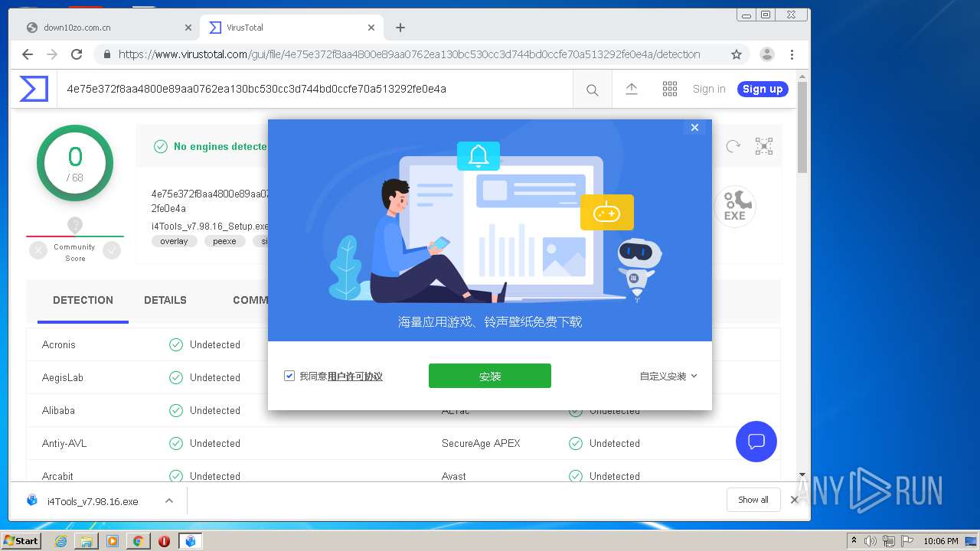Viewport: 980px width, 551px height.
Task: Click the reanalyze refresh icon
Action: click(733, 146)
